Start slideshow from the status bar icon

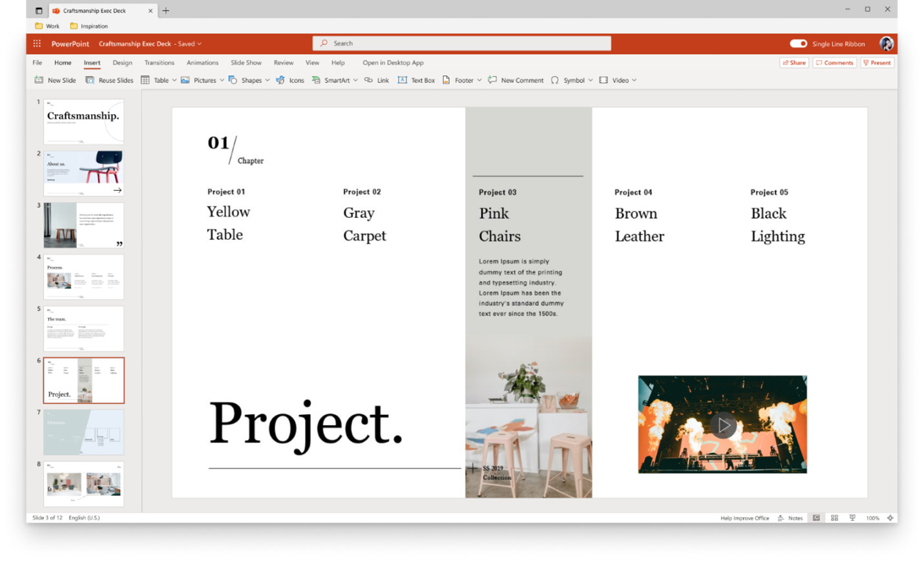pyautogui.click(x=853, y=518)
